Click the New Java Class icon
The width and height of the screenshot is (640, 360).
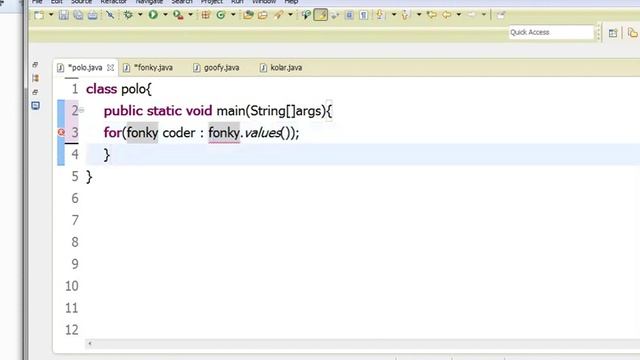click(221, 15)
